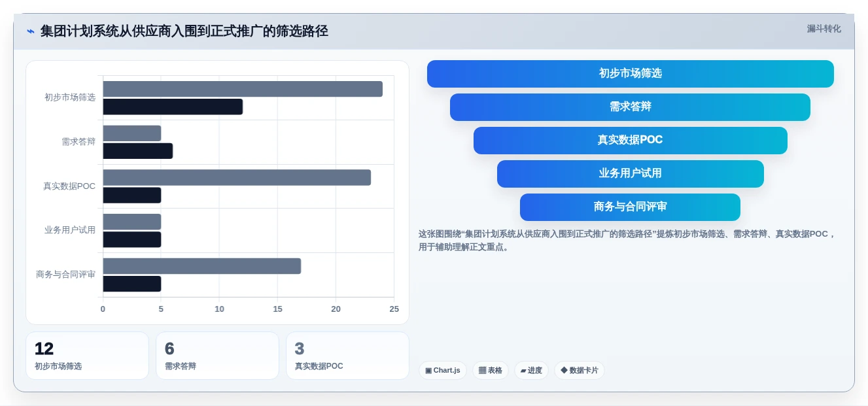868x406 pixels.
Task: Click the 漏斗转化 label in header
Action: click(824, 29)
